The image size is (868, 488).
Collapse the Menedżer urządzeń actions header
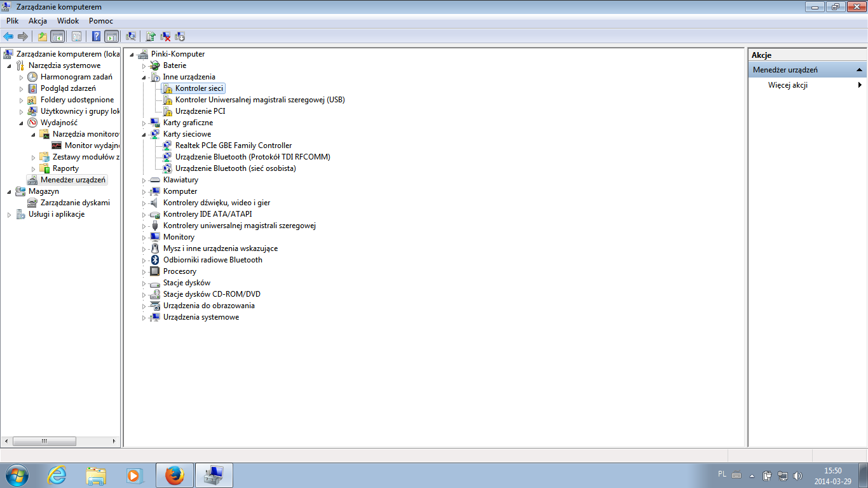859,70
